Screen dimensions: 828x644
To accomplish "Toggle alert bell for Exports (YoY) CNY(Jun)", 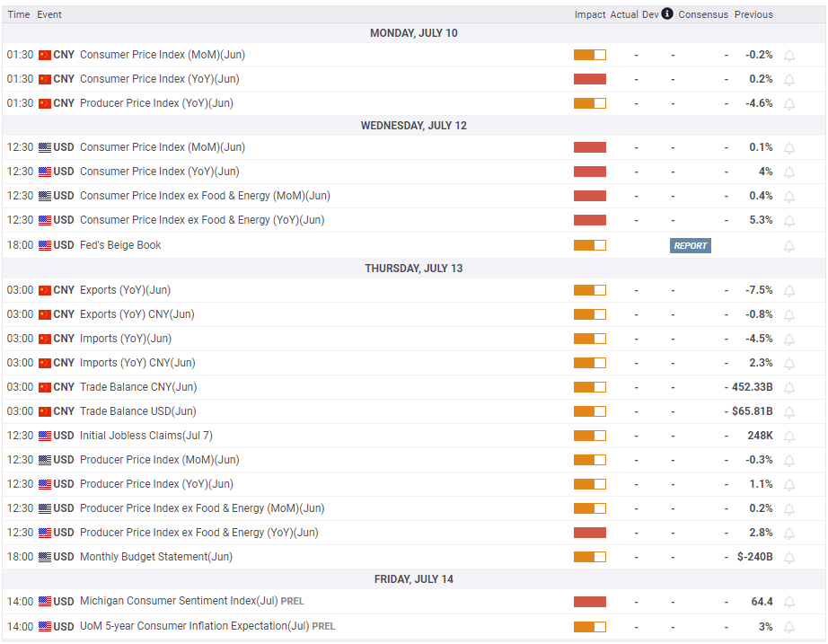I will coord(789,314).
